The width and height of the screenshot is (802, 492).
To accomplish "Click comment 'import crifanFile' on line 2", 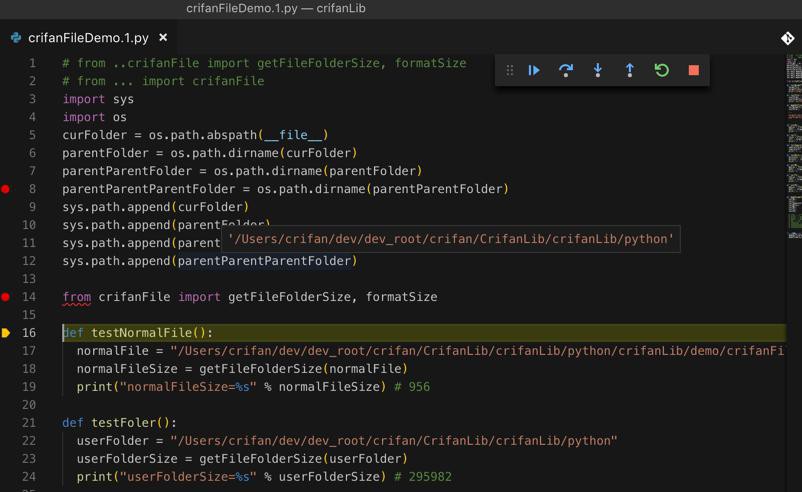I will pyautogui.click(x=203, y=81).
